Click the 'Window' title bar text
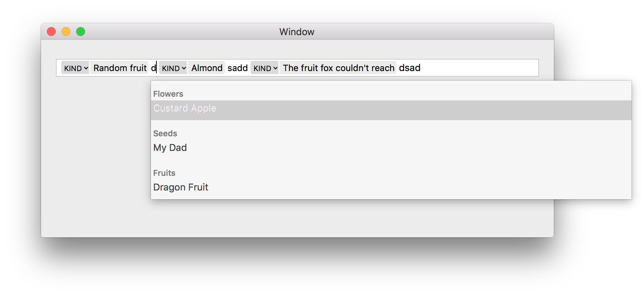This screenshot has height=296, width=644. (297, 32)
